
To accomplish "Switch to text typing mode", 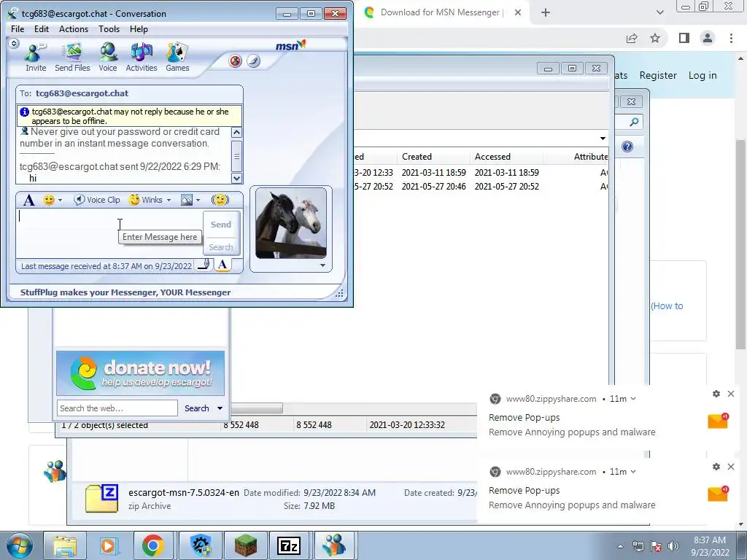I will (x=222, y=265).
